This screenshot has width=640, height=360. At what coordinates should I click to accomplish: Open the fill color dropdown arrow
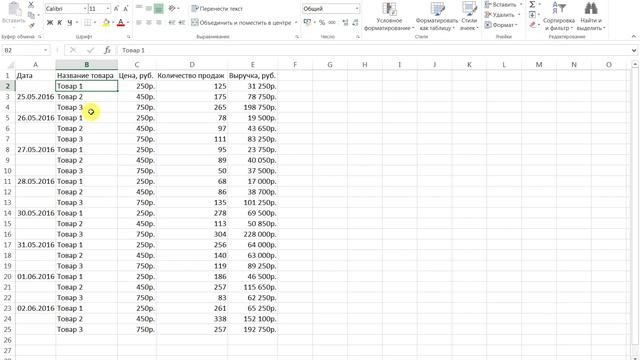pos(113,23)
